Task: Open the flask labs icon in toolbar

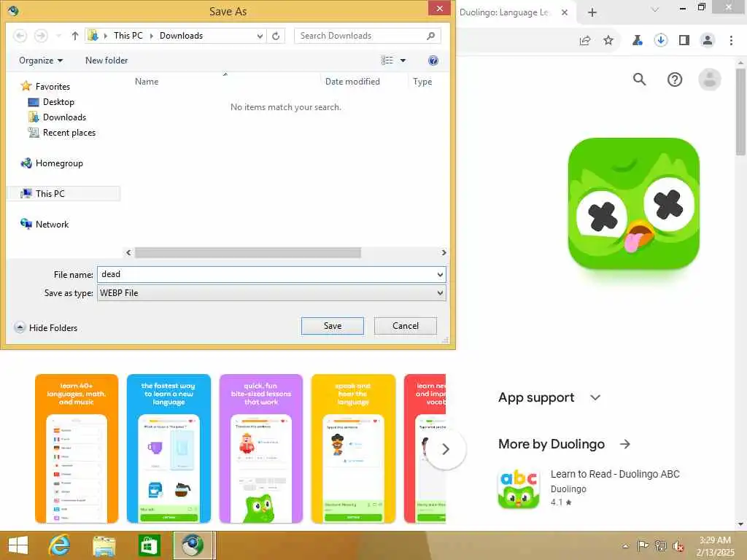Action: 637,41
